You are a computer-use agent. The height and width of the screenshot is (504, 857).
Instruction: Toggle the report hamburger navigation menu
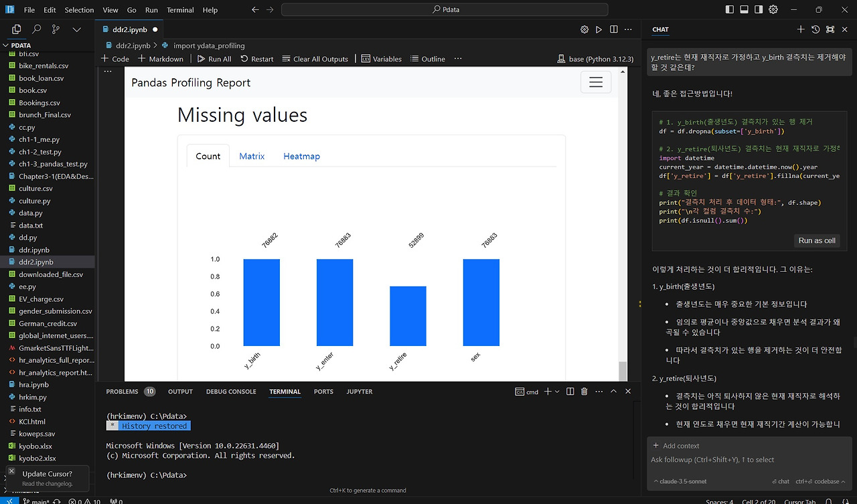(596, 82)
